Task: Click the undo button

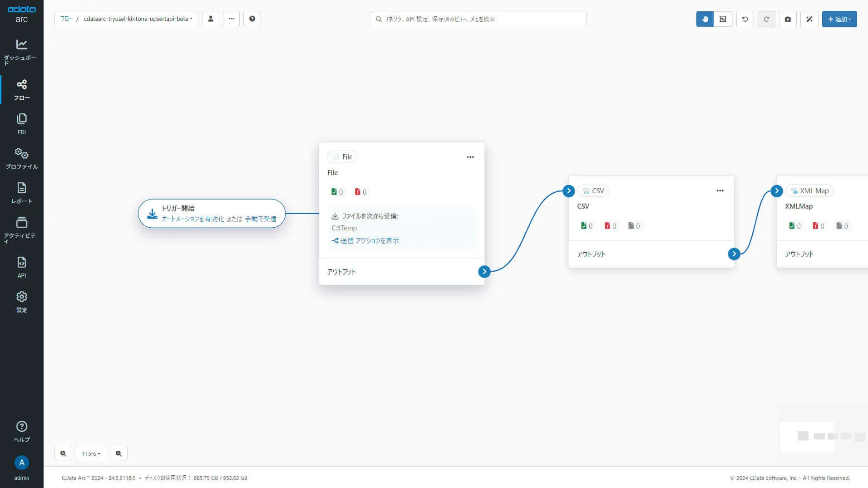Action: tap(745, 19)
